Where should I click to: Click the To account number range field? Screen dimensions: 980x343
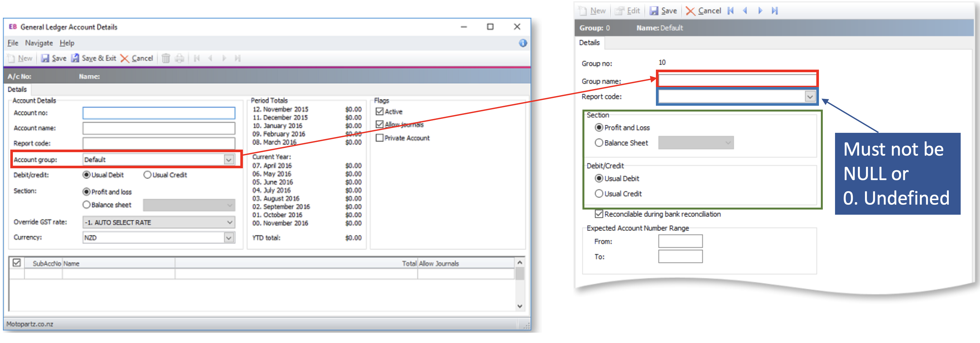(680, 256)
